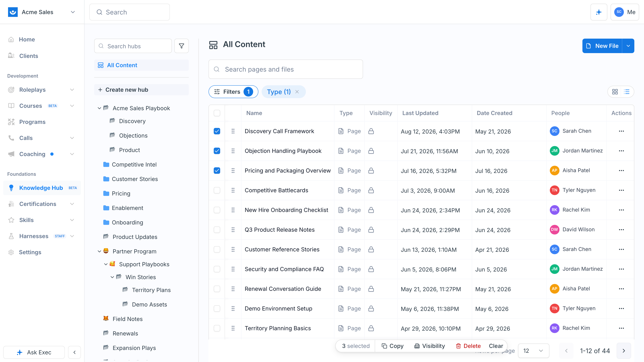Image resolution: width=644 pixels, height=362 pixels.
Task: Open the Field Notes hub
Action: (x=128, y=319)
